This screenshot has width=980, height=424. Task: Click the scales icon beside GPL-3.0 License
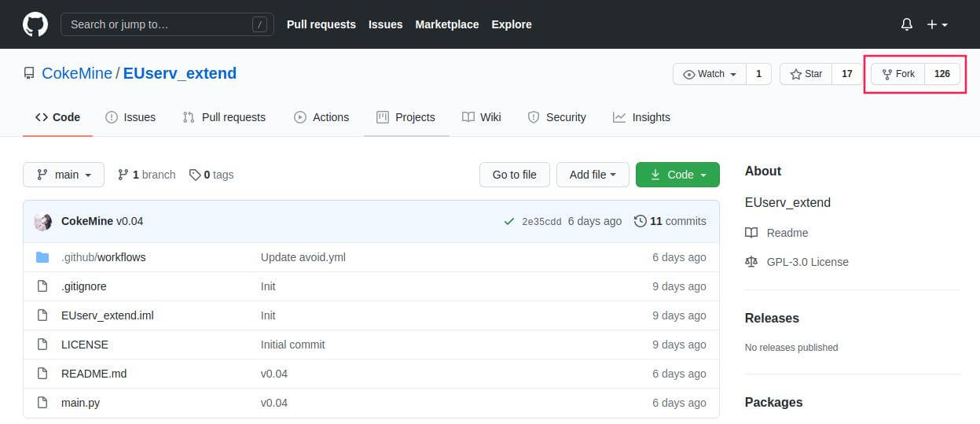pyautogui.click(x=751, y=262)
